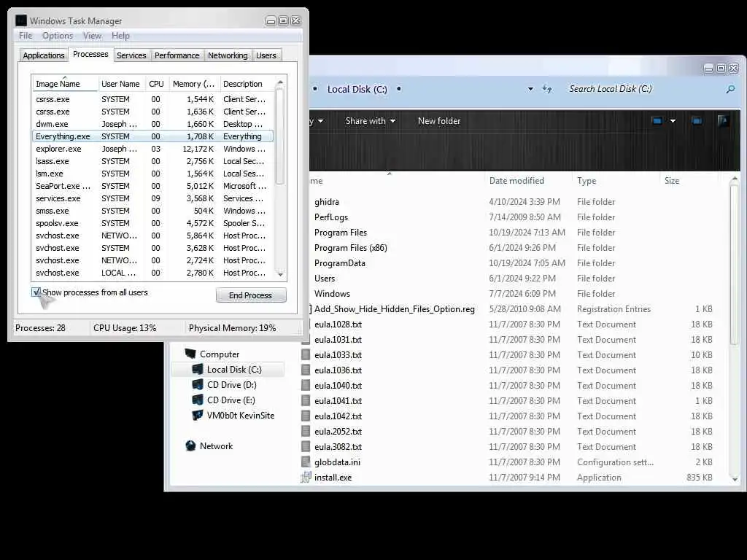Select the Local Disk (C:) drive icon
This screenshot has height=560, width=747.
click(198, 370)
